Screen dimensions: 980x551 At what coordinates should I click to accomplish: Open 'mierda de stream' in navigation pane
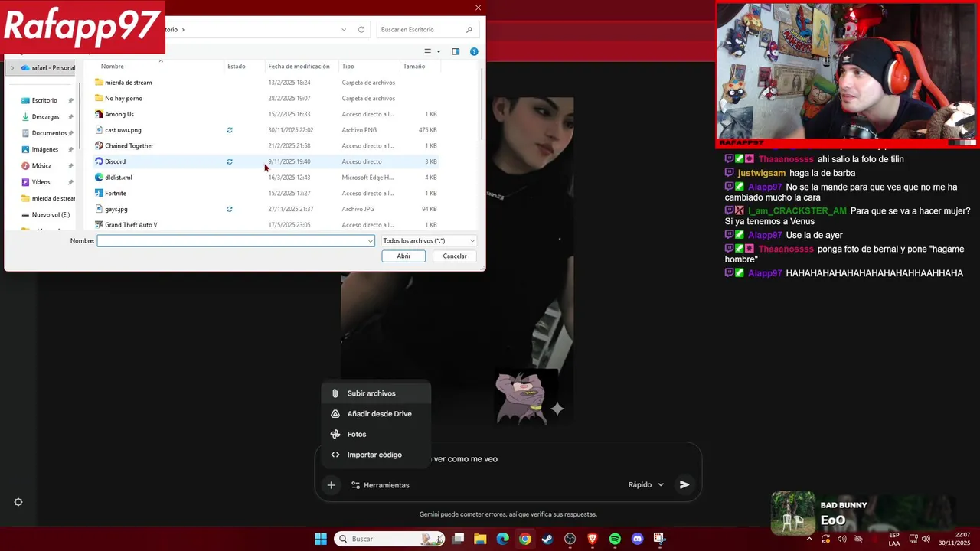[48, 198]
